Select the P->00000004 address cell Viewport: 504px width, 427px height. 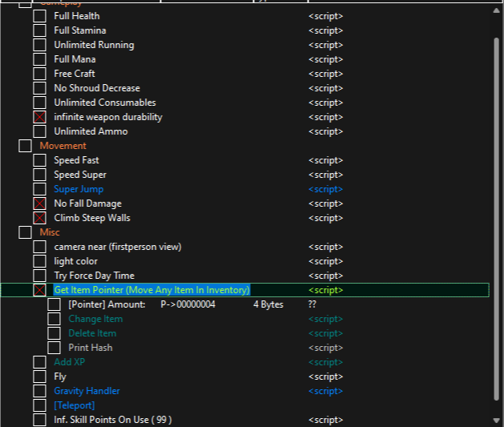[188, 304]
